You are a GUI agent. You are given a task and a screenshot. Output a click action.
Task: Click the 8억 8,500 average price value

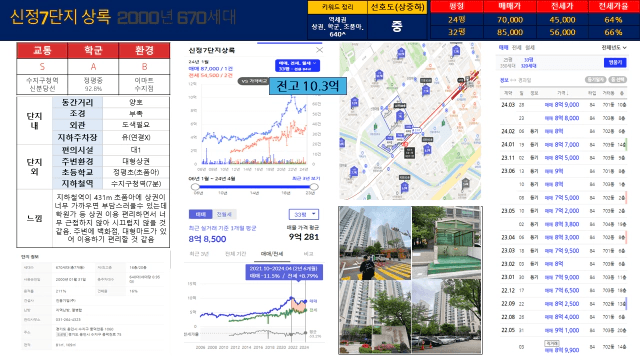207,239
